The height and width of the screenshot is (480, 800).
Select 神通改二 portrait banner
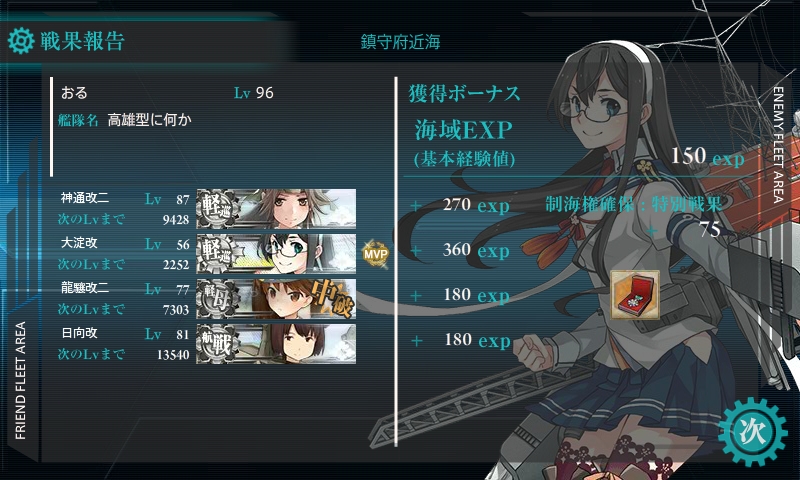[x=276, y=208]
